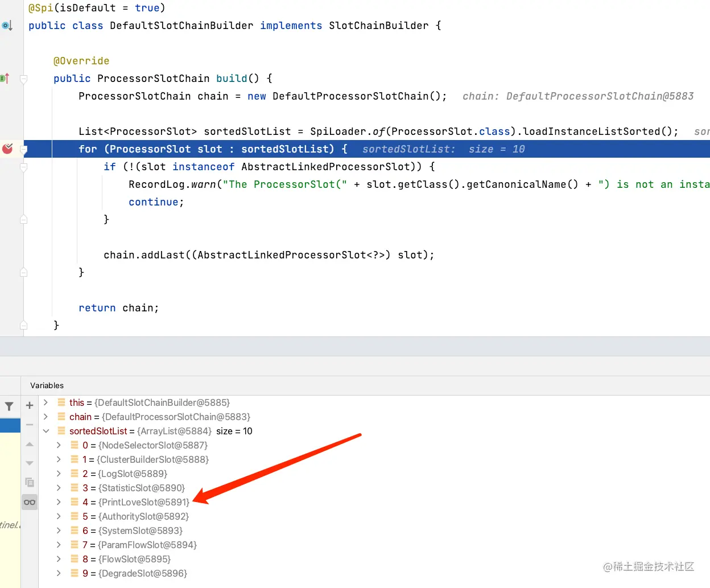710x588 pixels.
Task: Click the chain.addLast call line
Action: pos(269,255)
